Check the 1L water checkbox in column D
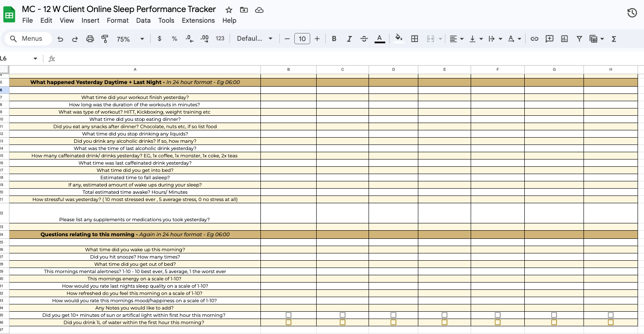The image size is (644, 334). (393, 322)
